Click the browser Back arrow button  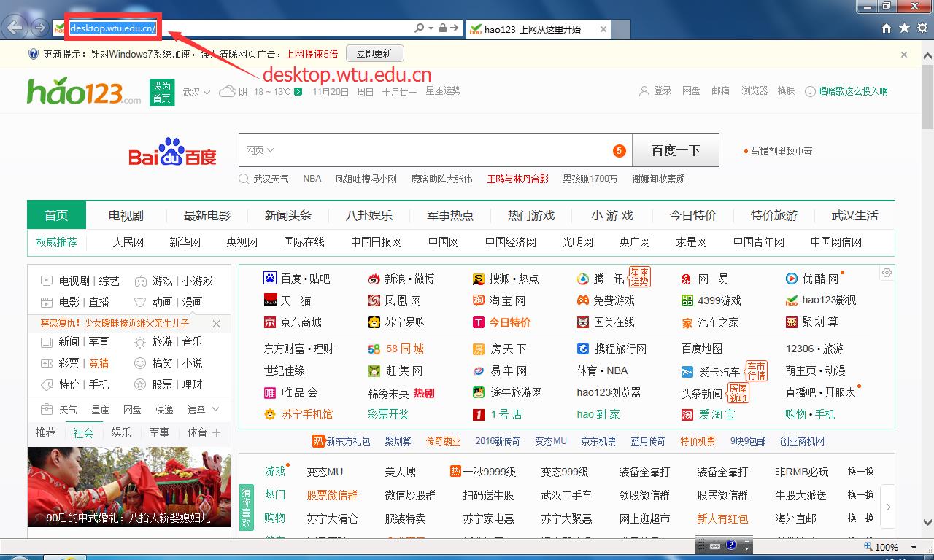pyautogui.click(x=15, y=28)
